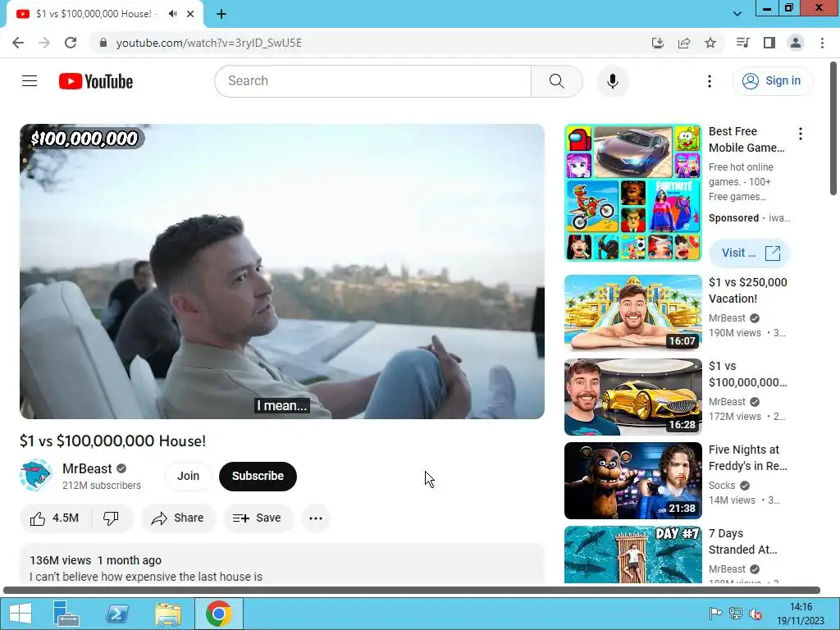Share this page icon in address bar
840x630 pixels.
(684, 43)
